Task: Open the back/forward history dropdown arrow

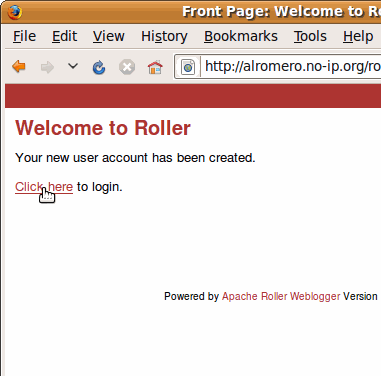Action: [x=73, y=66]
